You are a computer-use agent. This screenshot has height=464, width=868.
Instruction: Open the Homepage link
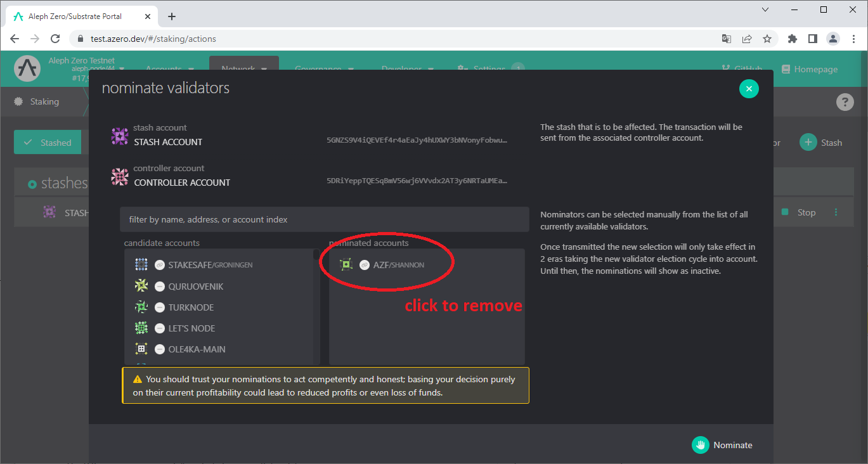point(810,69)
